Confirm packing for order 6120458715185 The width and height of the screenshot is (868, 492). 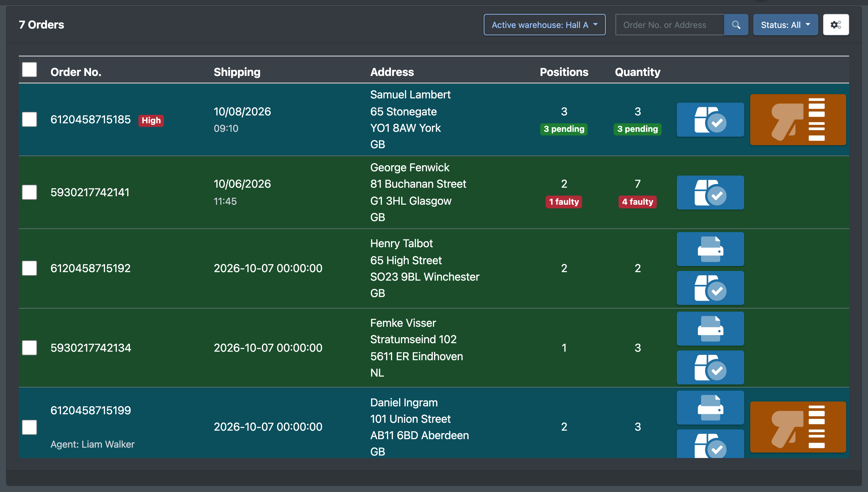710,120
